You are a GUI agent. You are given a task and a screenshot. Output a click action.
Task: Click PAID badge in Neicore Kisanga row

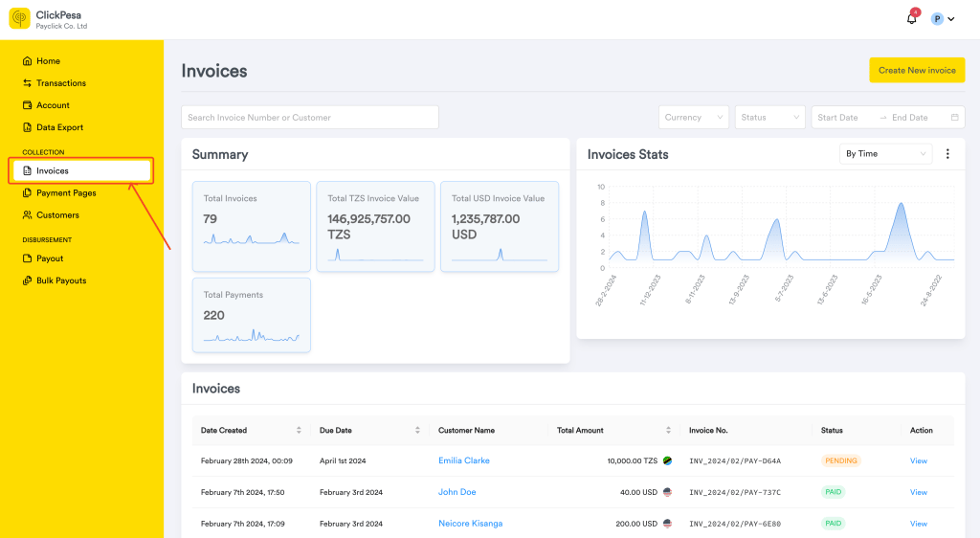point(834,523)
